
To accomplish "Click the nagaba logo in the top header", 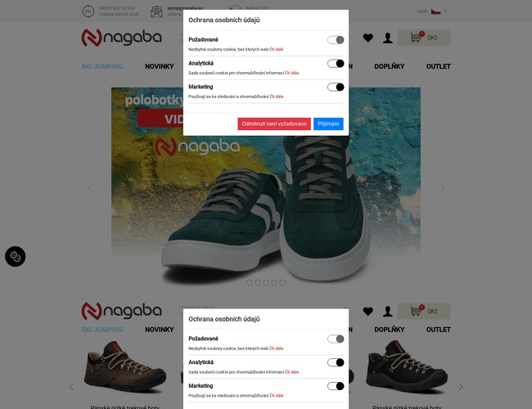I will [x=121, y=38].
